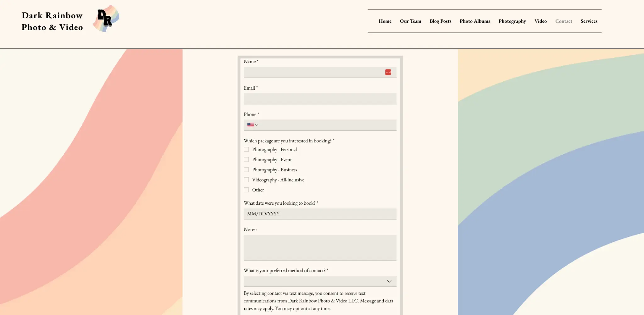The width and height of the screenshot is (644, 315).
Task: Check the Videography - All-inclusive checkbox
Action: tap(246, 180)
